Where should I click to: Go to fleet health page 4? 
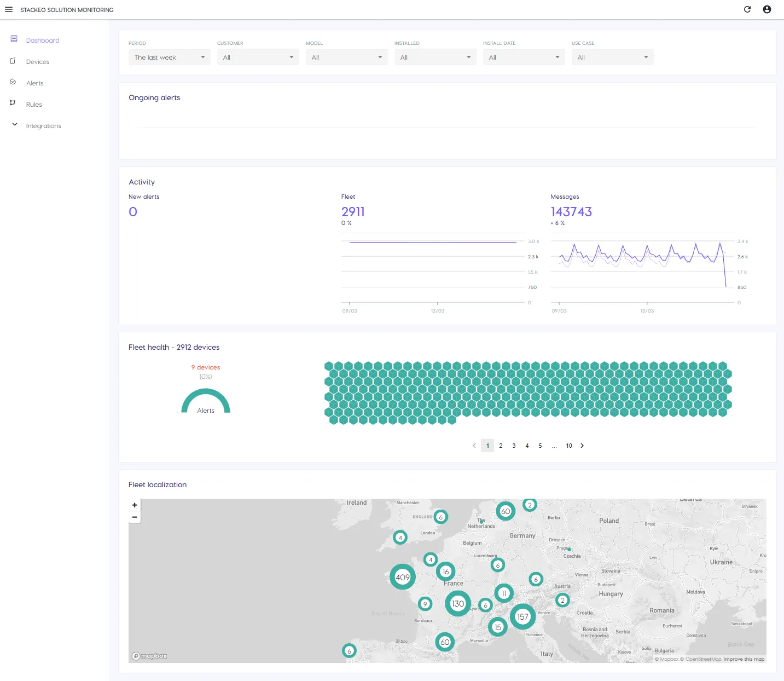527,446
